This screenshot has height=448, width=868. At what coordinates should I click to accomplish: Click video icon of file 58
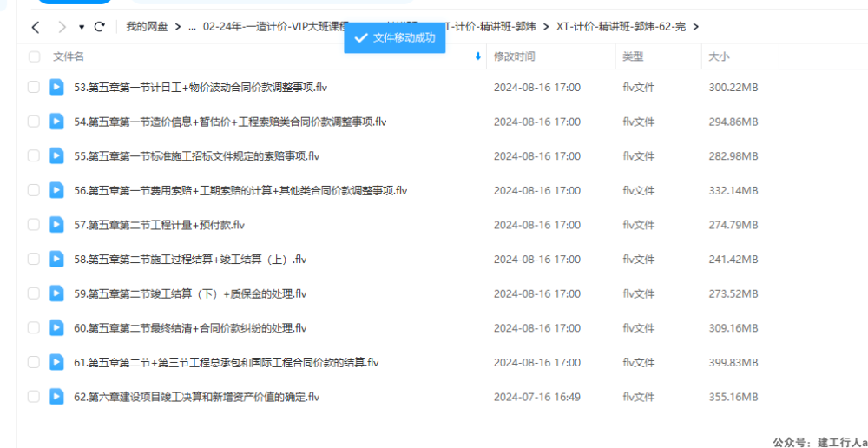[56, 260]
